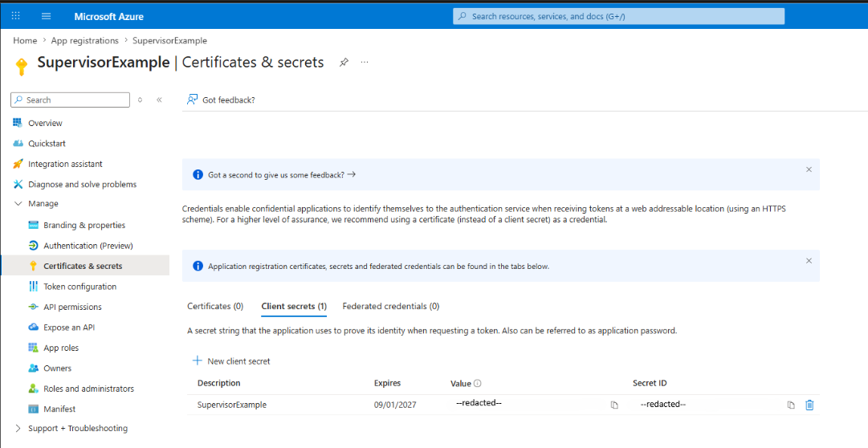
Task: Click the Token configuration bars icon
Action: 33,287
